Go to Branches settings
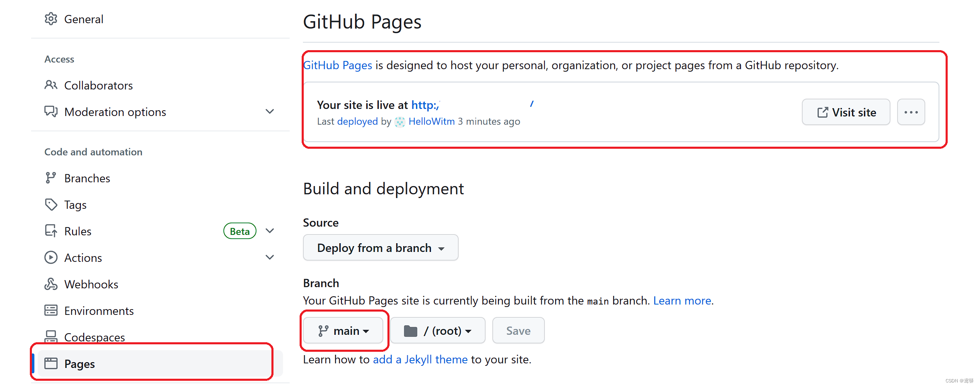The image size is (980, 387). tap(87, 178)
